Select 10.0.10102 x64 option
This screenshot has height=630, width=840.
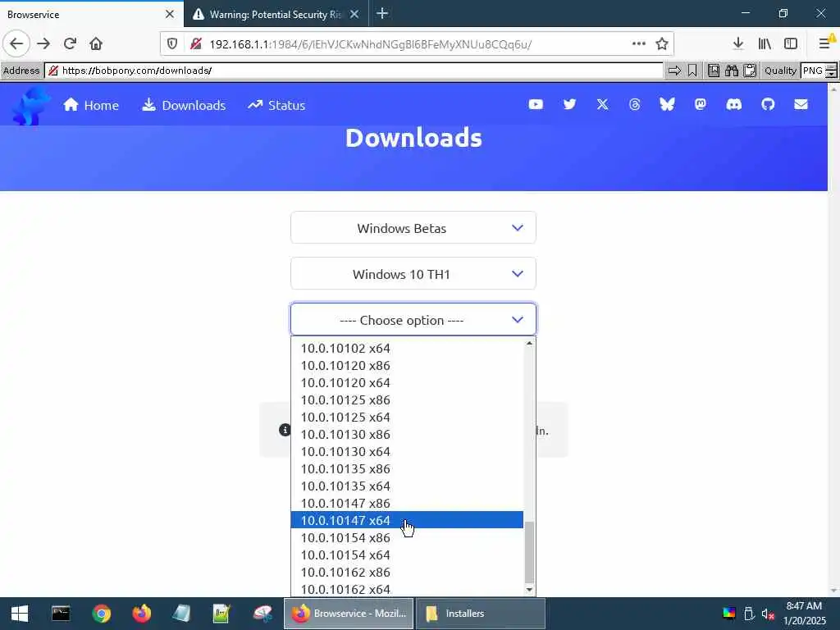tap(407, 348)
